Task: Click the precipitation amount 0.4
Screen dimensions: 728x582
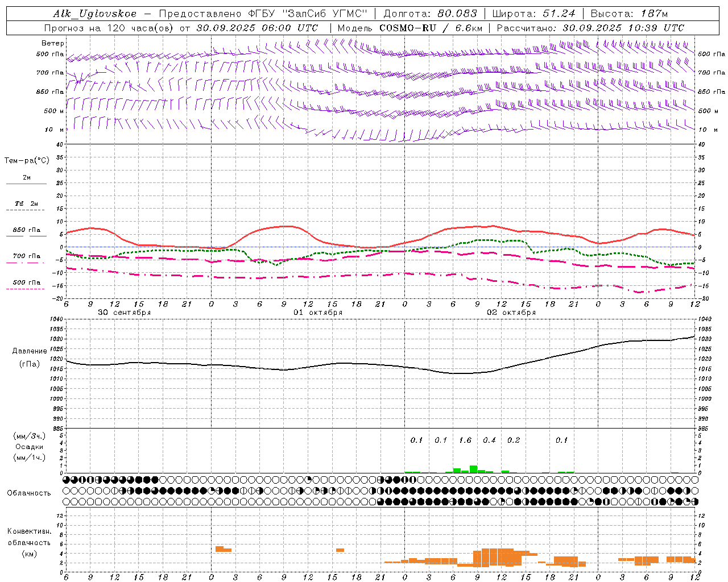Action: [x=489, y=440]
